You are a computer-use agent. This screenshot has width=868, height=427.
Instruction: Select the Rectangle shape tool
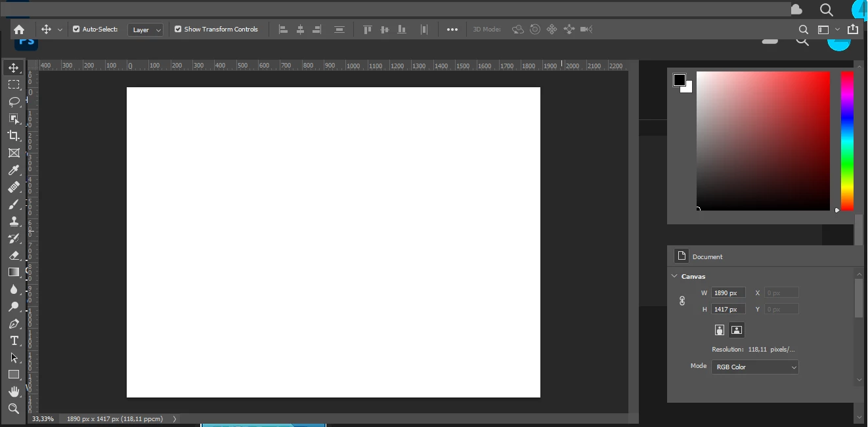pos(14,375)
